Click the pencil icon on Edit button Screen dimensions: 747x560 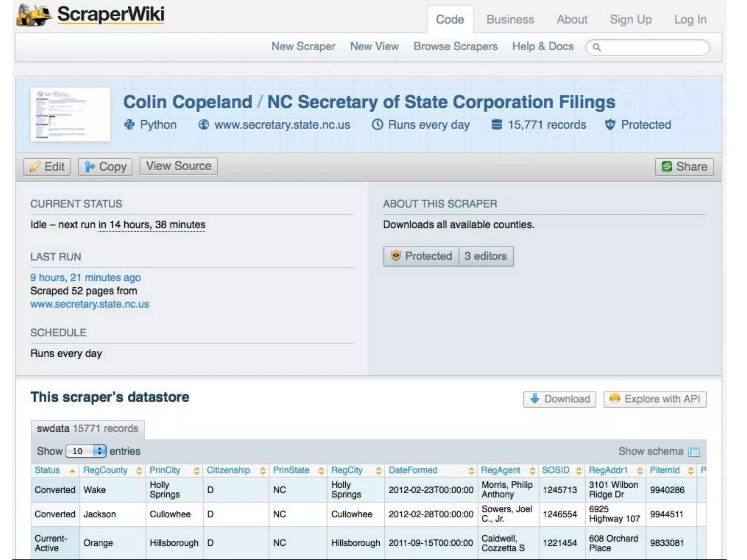click(35, 167)
